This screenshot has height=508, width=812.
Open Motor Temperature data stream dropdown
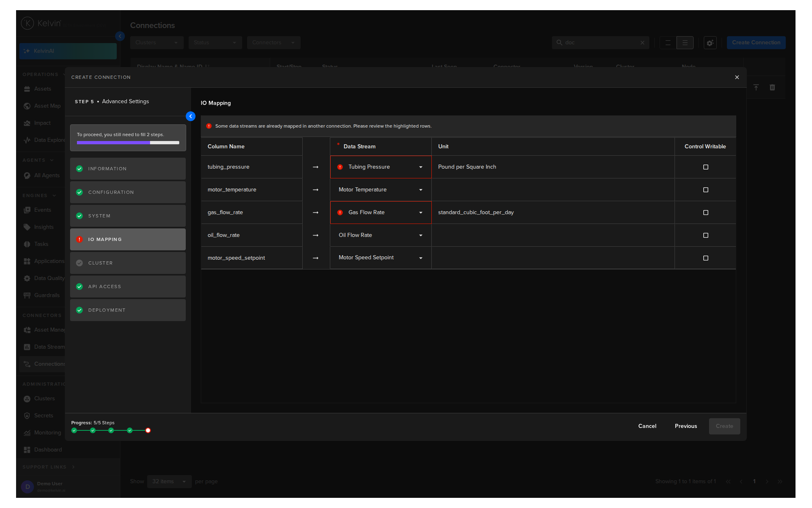[x=381, y=190]
